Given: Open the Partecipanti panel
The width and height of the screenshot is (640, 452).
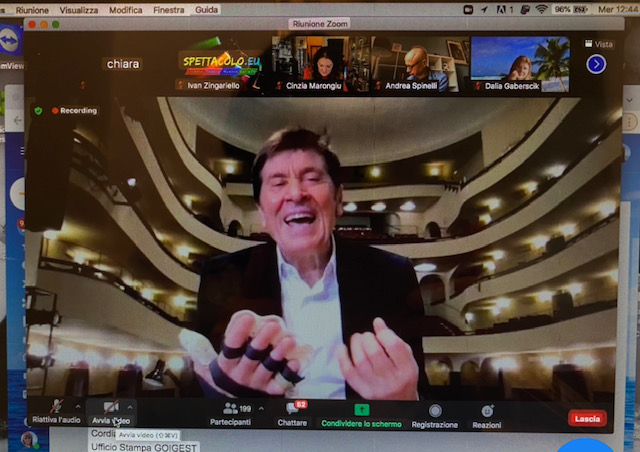Looking at the screenshot, I should click(x=231, y=414).
